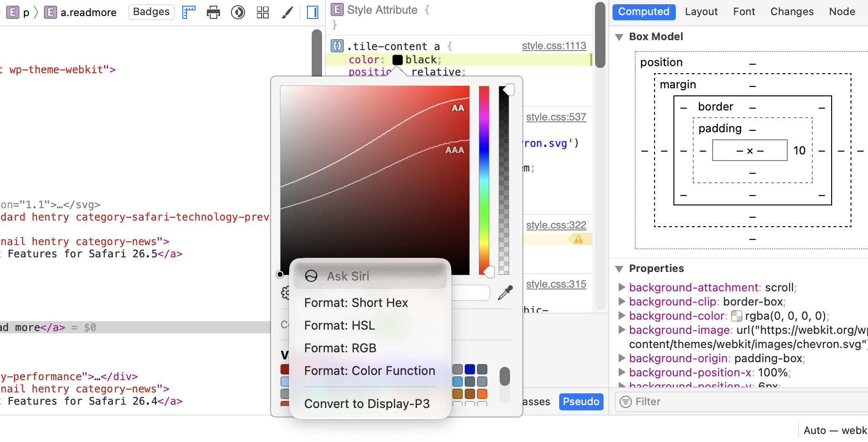Choose Format: RGB
This screenshot has height=442, width=868.
click(x=370, y=348)
